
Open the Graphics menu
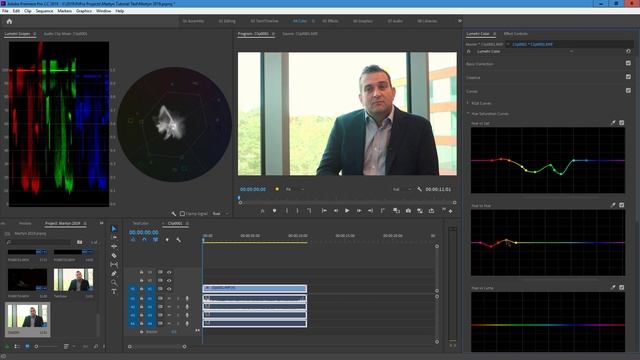[x=84, y=11]
